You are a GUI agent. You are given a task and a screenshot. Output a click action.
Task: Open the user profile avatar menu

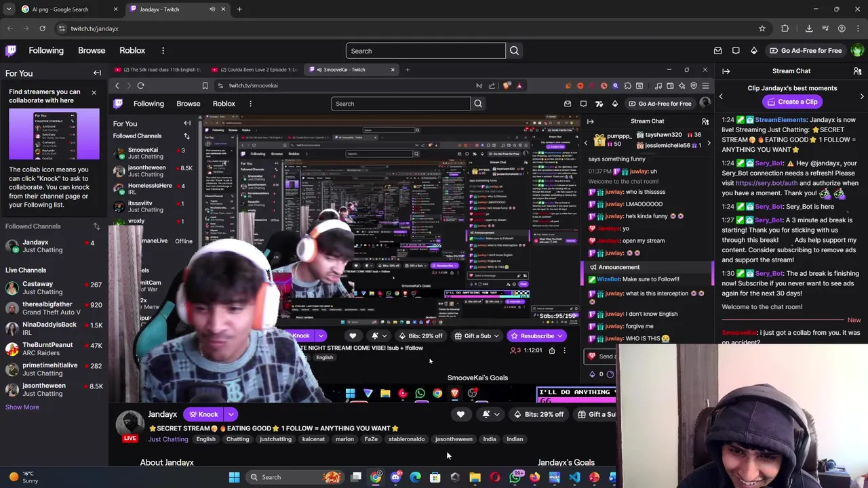(857, 51)
